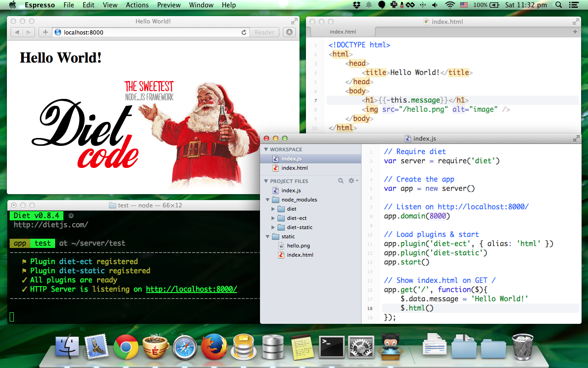The height and width of the screenshot is (368, 588).
Task: Select index.js under PROJECT FILES
Action: (311, 190)
